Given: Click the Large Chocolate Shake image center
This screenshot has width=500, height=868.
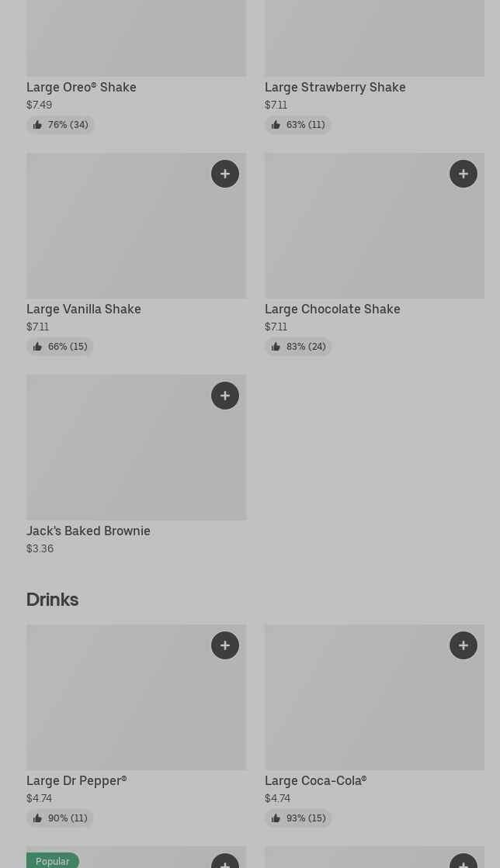Looking at the screenshot, I should click(374, 226).
